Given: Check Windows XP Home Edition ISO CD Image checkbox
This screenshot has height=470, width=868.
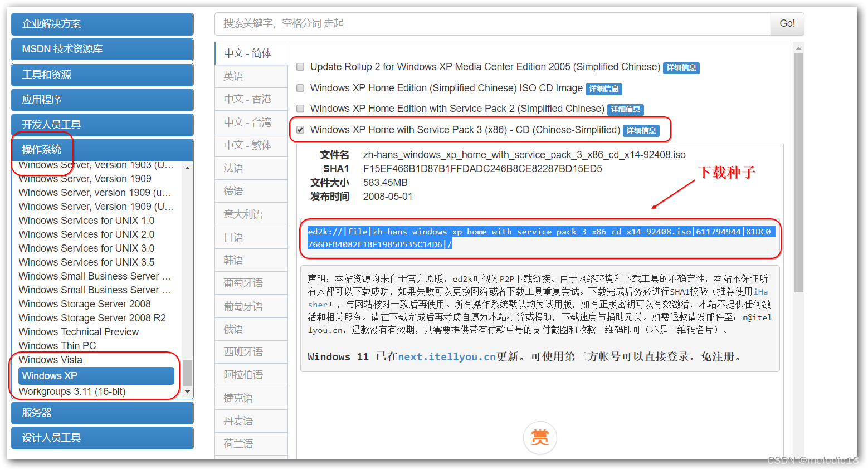Looking at the screenshot, I should point(300,88).
